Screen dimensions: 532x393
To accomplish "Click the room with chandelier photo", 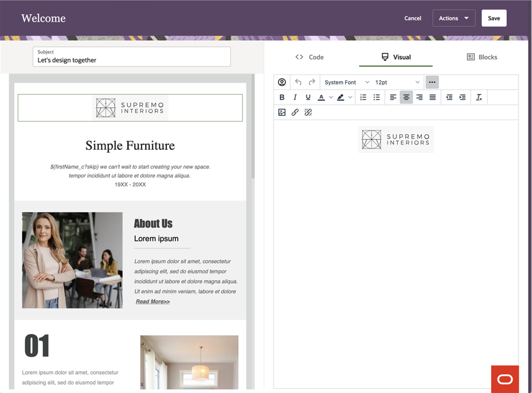I will click(189, 362).
